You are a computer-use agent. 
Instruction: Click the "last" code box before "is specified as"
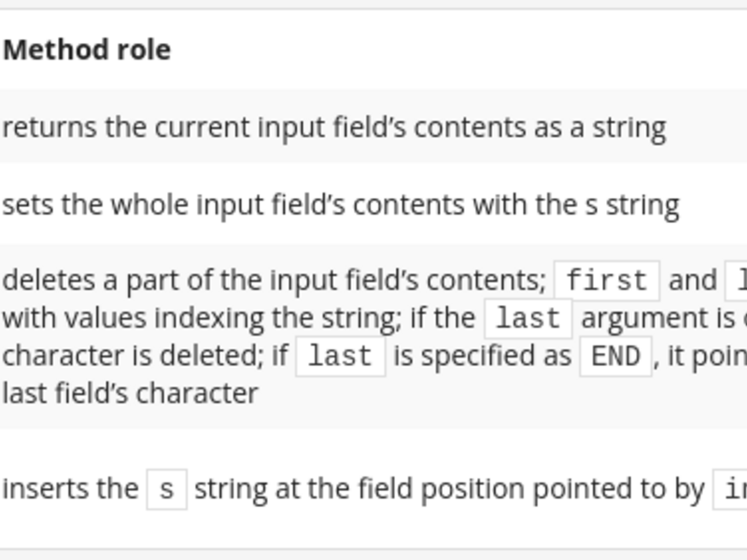340,357
